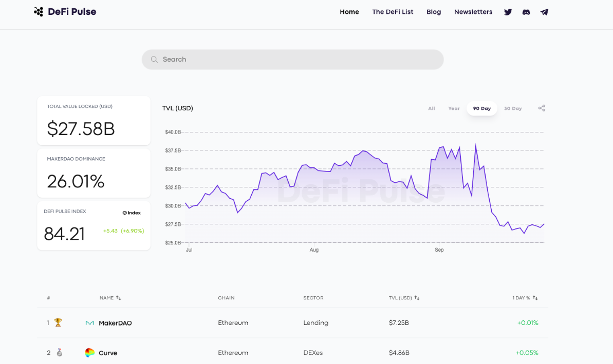The width and height of the screenshot is (613, 364).
Task: Sort table by 1 DAY % column arrows
Action: point(535,298)
